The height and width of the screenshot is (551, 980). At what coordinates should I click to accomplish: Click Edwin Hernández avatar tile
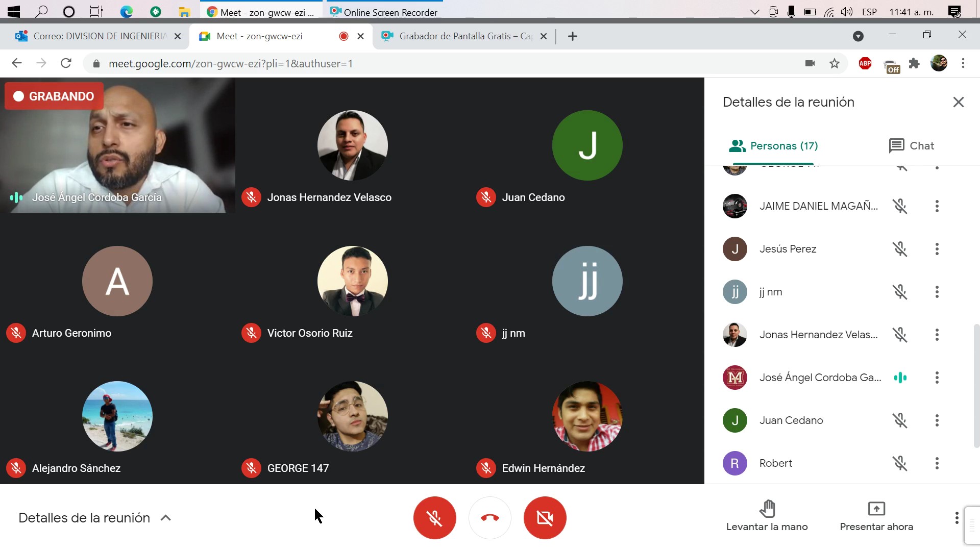coord(587,416)
